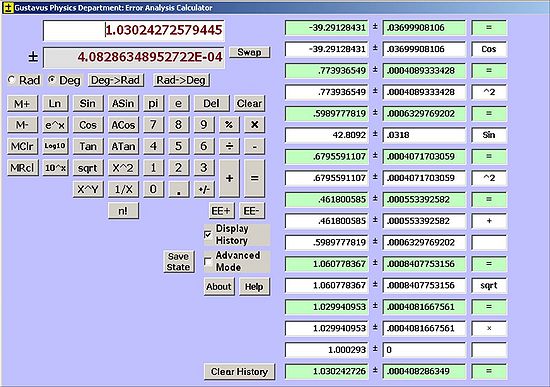Click the pi constant key
The width and height of the screenshot is (550, 387).
153,104
